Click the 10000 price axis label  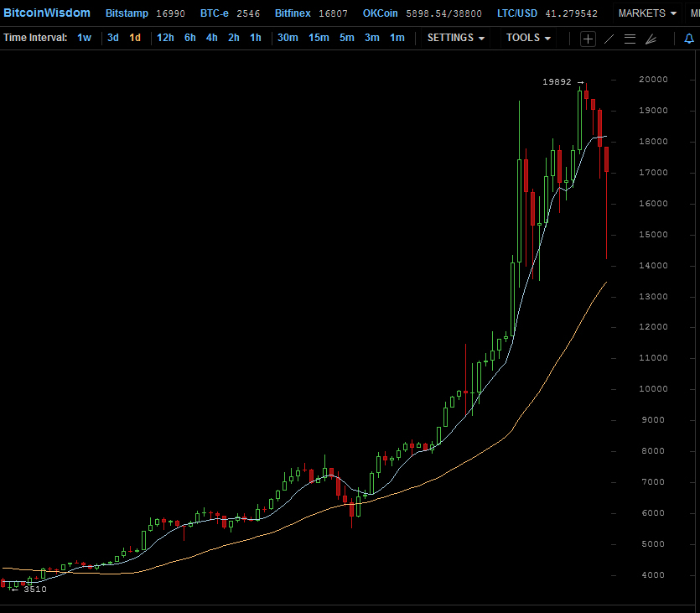(x=653, y=389)
